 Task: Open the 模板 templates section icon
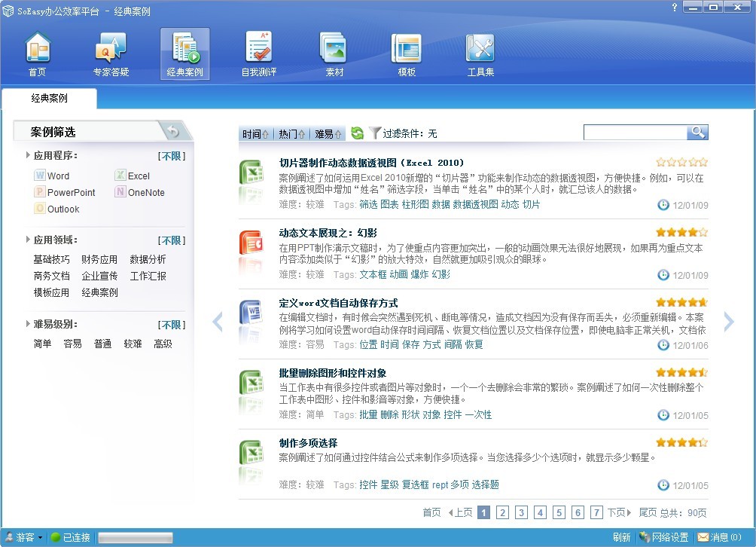coord(407,53)
